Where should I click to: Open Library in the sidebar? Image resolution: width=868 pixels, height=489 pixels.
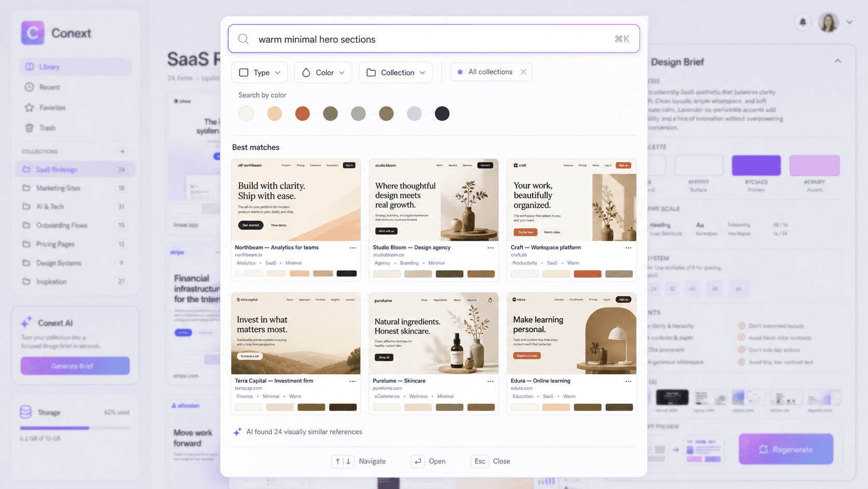(75, 67)
